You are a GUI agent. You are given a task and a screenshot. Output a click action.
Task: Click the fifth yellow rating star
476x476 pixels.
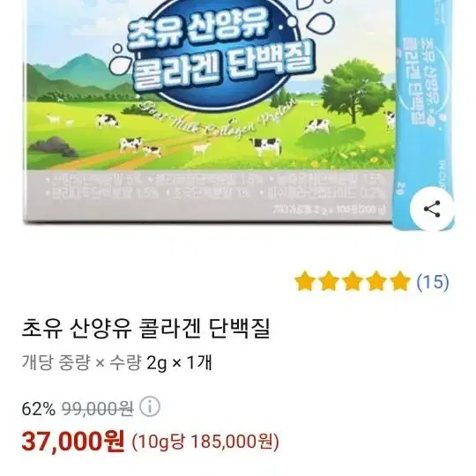(400, 281)
